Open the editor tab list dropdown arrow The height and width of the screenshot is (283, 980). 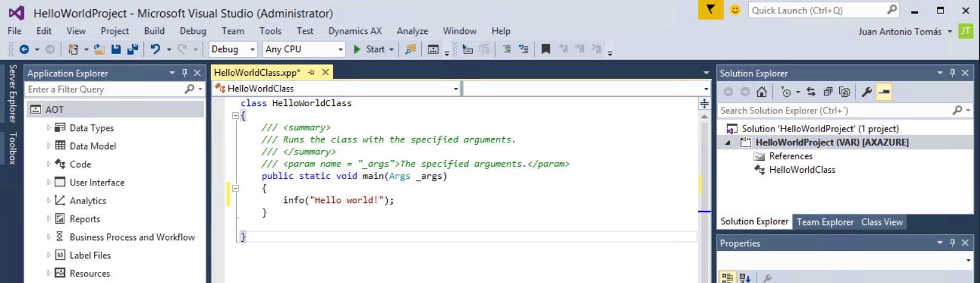click(706, 73)
